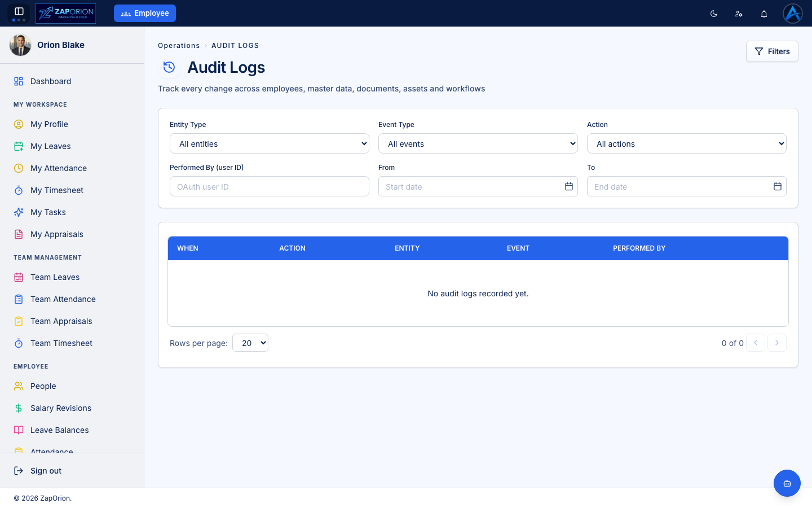Click the Sign out arrow icon
812x508 pixels.
19,471
